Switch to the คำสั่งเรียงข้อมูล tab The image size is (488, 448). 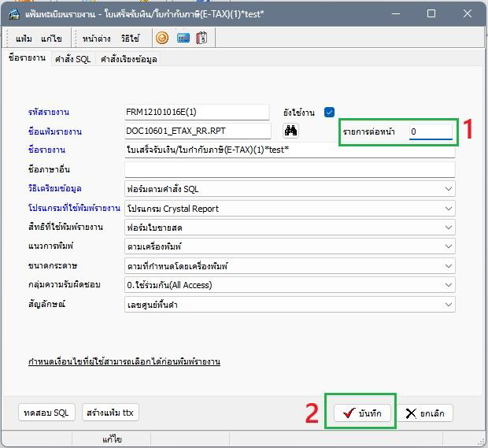click(x=128, y=59)
